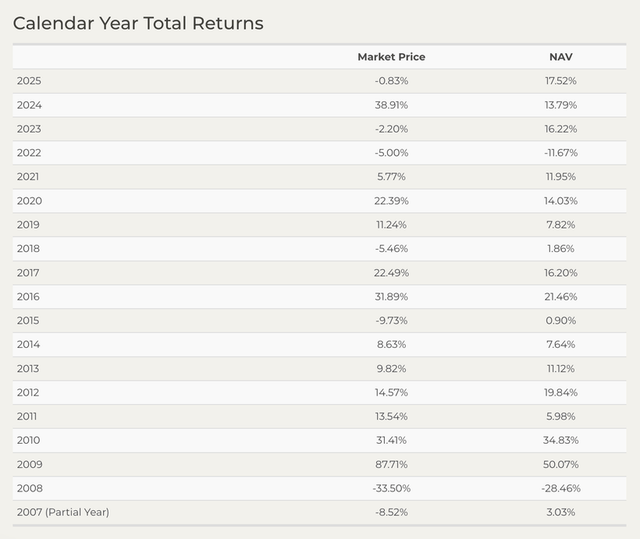Click the 2019 year row label
Image resolution: width=640 pixels, height=539 pixels.
tap(28, 225)
